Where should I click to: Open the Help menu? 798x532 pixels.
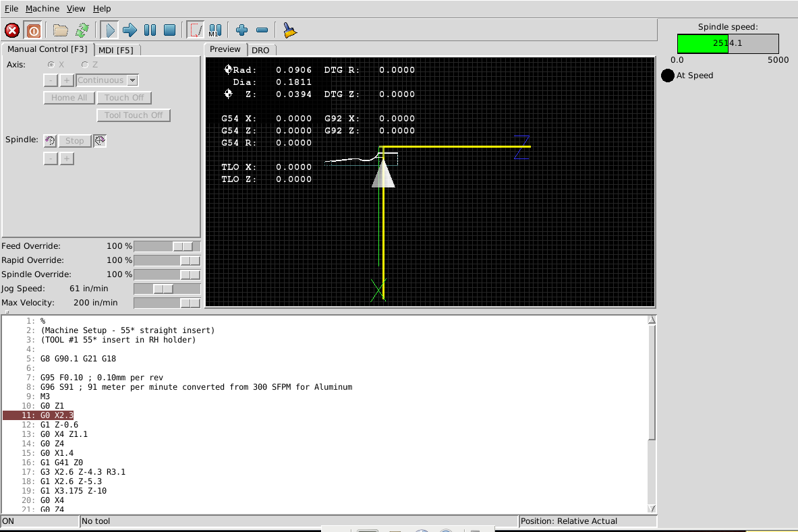click(102, 9)
